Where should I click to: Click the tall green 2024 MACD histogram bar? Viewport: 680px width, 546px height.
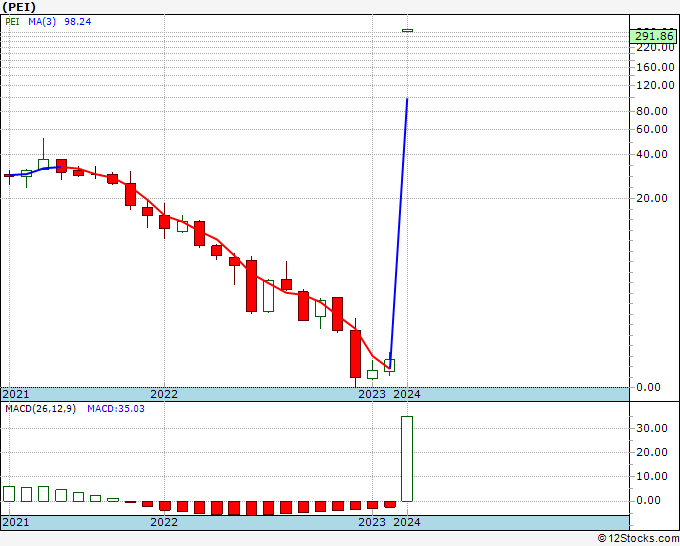(x=407, y=459)
